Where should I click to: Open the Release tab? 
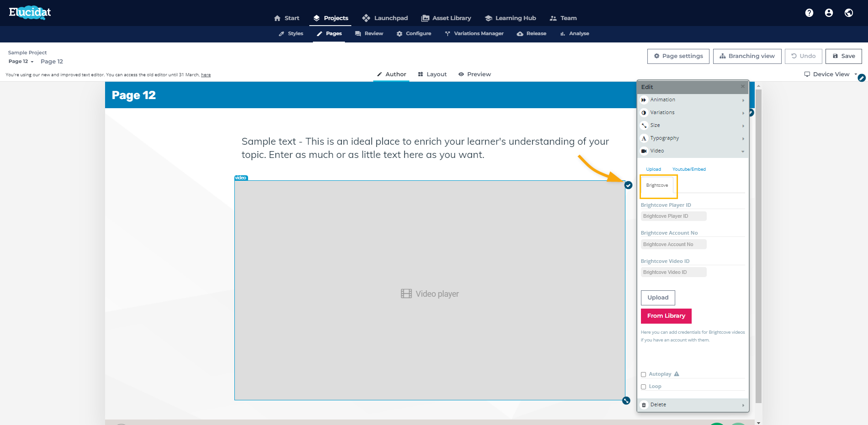[x=532, y=34]
